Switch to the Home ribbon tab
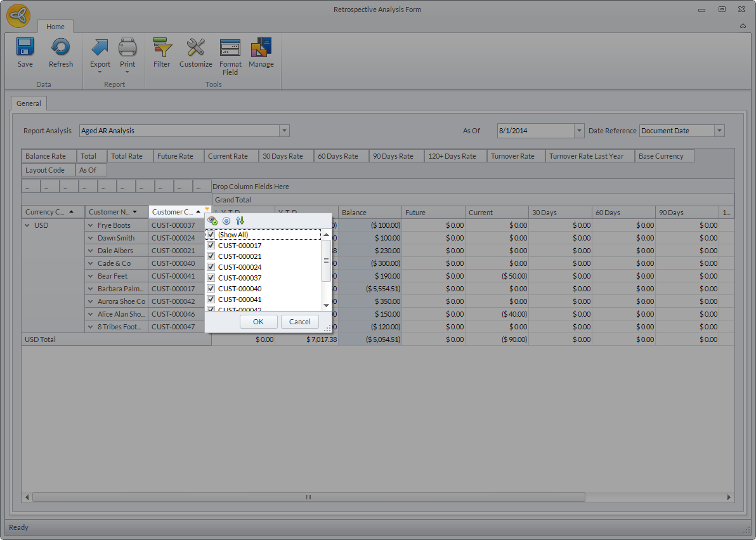 [55, 27]
